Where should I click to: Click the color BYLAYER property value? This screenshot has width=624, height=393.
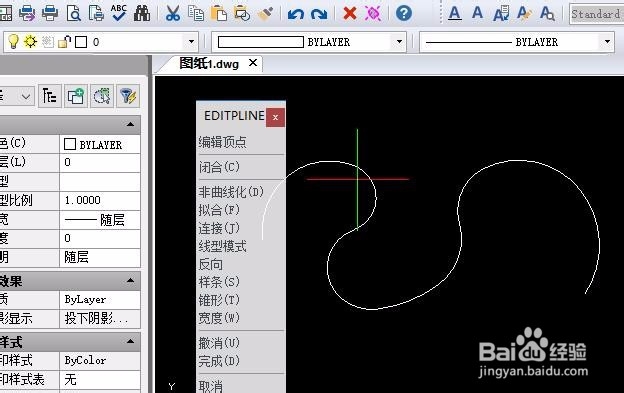pos(100,144)
